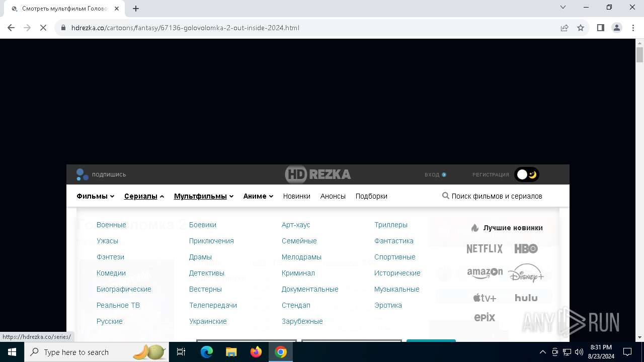The width and height of the screenshot is (644, 362).
Task: Click the РЕГИСТРАЦИЯ link
Action: (491, 174)
